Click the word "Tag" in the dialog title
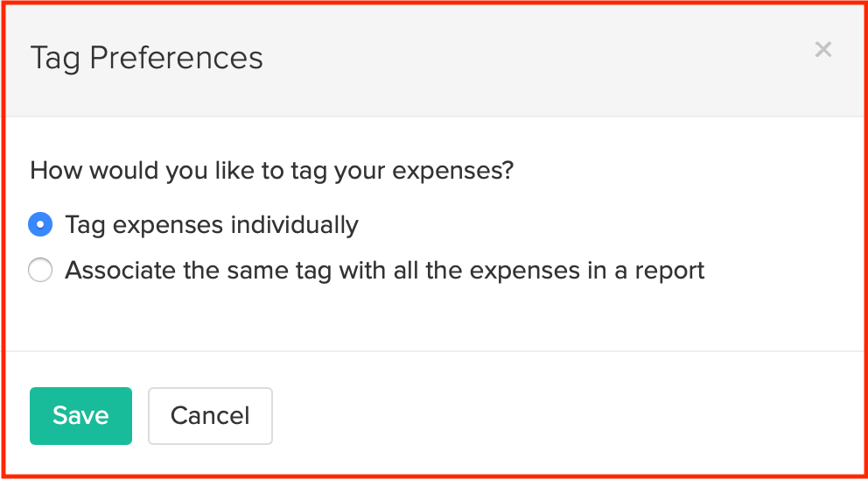 (x=56, y=58)
